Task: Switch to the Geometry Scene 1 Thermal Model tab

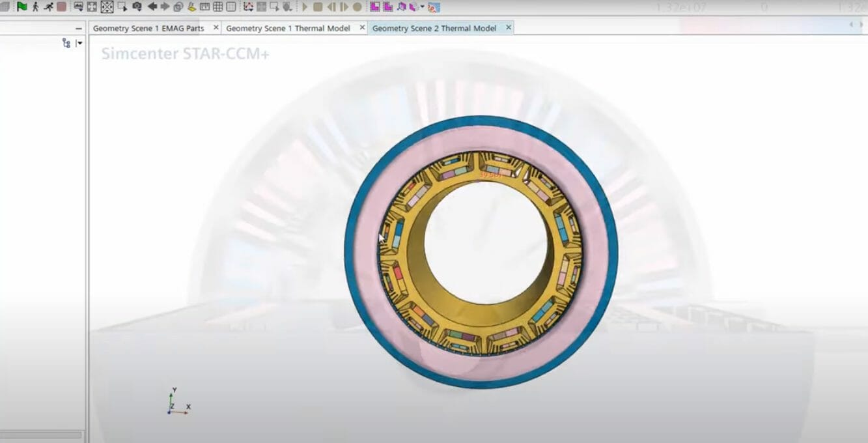Action: [x=290, y=28]
